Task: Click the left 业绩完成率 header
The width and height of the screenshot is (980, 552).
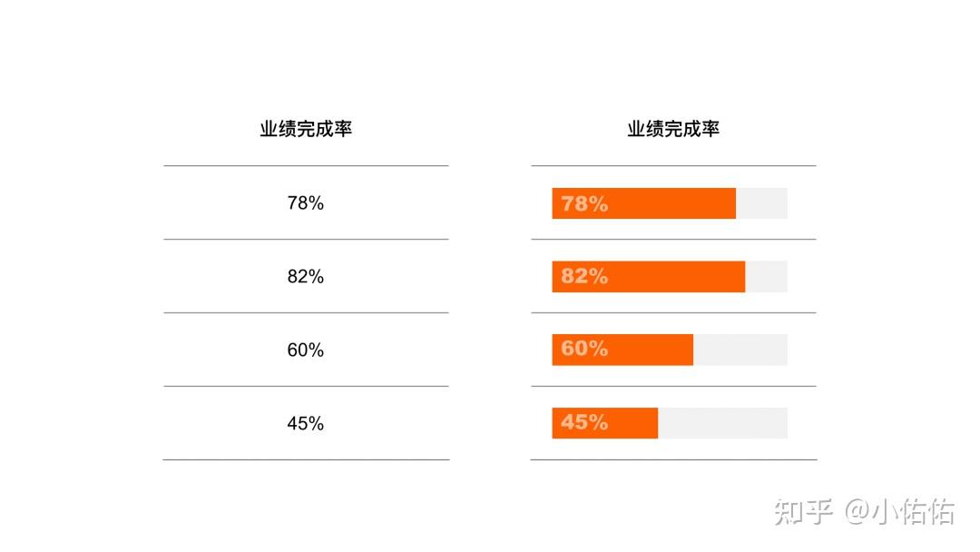Action: coord(307,129)
